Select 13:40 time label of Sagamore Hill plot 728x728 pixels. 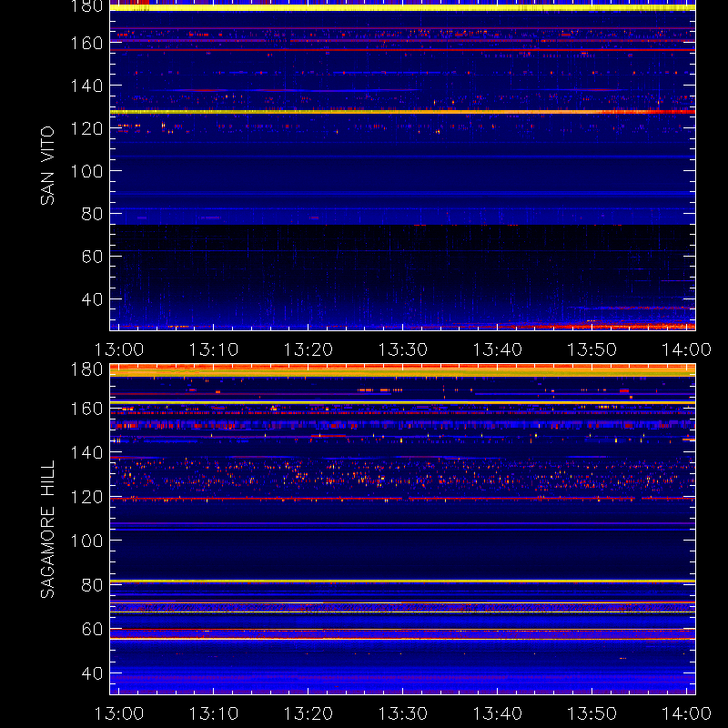click(x=498, y=713)
